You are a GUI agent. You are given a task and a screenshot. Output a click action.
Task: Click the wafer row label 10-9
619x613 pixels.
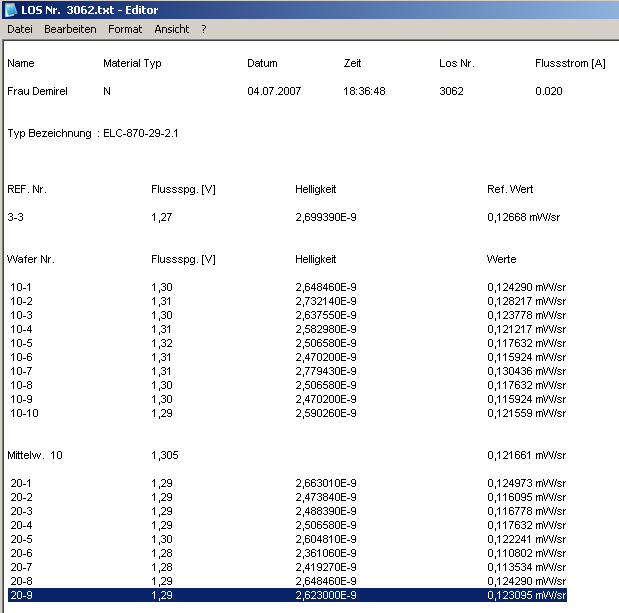tap(21, 399)
